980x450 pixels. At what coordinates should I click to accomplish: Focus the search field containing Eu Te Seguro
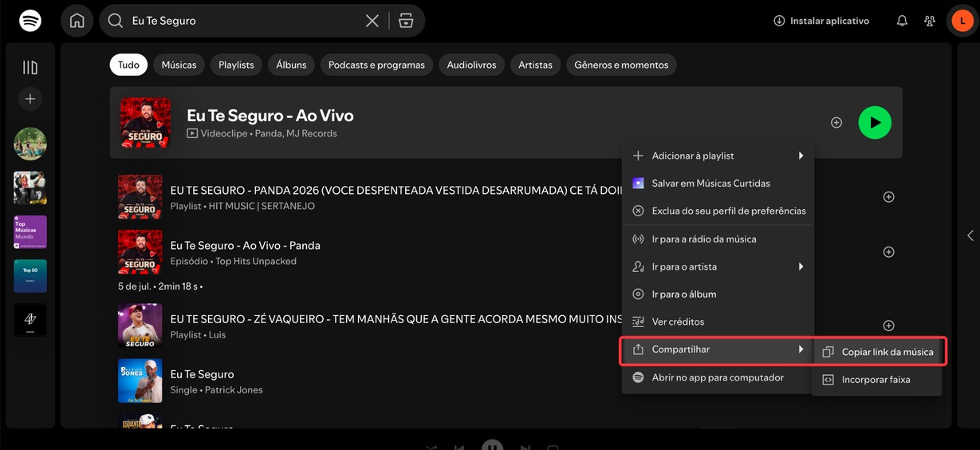click(243, 21)
